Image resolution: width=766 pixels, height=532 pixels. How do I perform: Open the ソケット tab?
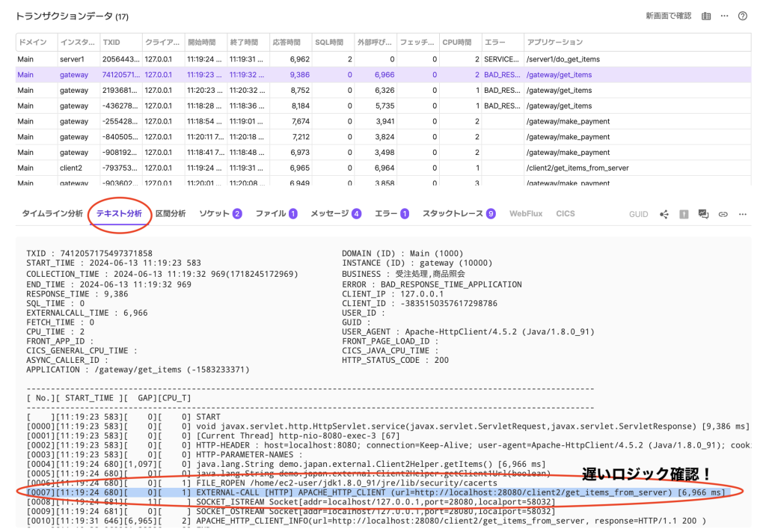[x=220, y=213]
